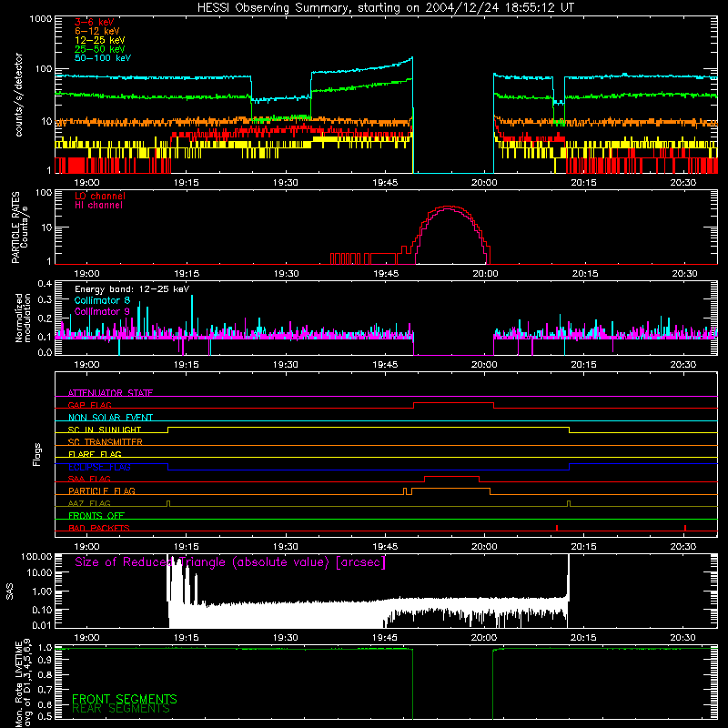Select the 25-50 keV legend entry

99,49
